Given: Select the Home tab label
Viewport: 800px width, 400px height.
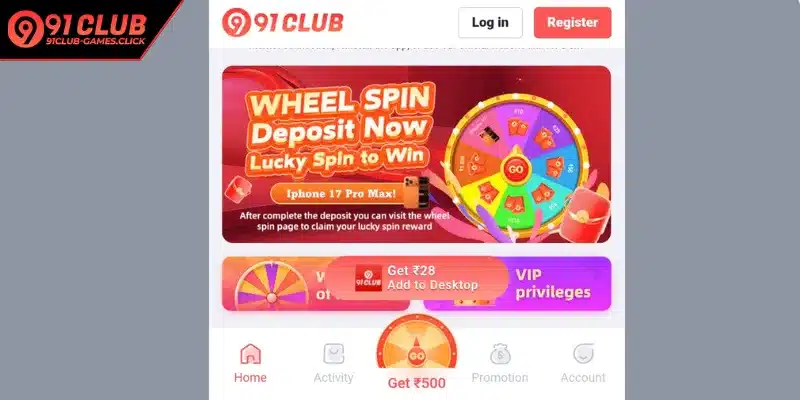Looking at the screenshot, I should pyautogui.click(x=250, y=378).
